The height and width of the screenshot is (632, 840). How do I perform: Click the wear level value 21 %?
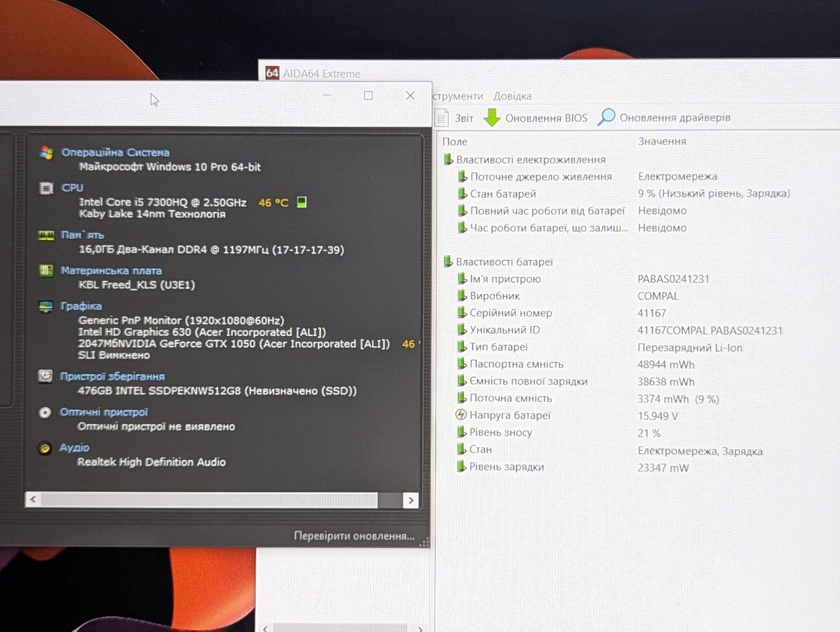(649, 433)
